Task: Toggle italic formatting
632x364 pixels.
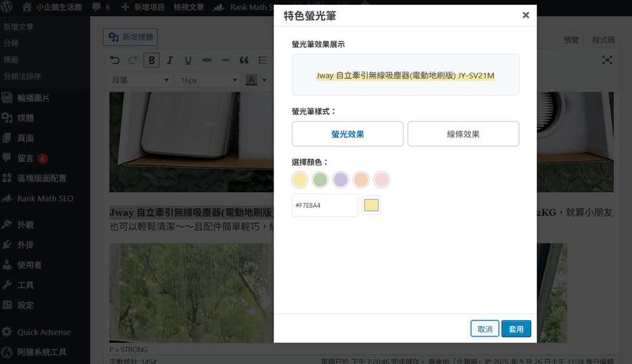Action: (170, 60)
